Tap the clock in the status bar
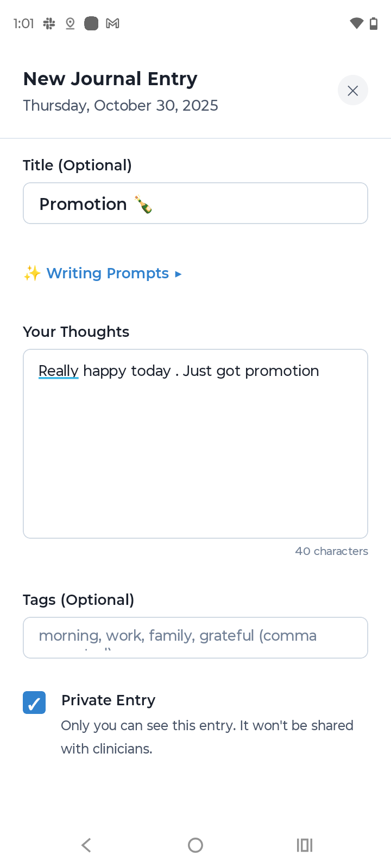The image size is (391, 868). (x=23, y=23)
